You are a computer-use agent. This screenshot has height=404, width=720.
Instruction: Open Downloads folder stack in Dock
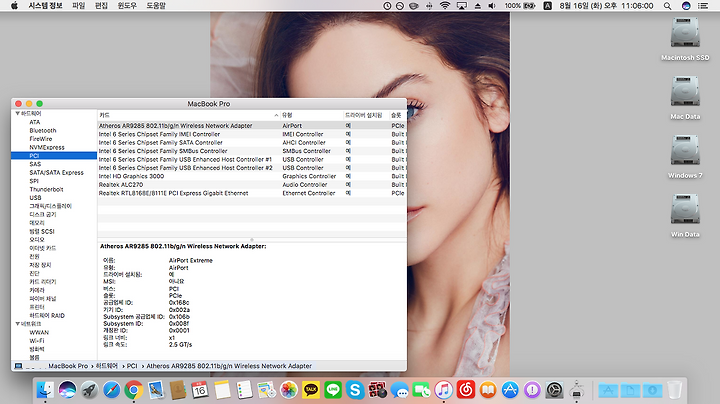652,391
